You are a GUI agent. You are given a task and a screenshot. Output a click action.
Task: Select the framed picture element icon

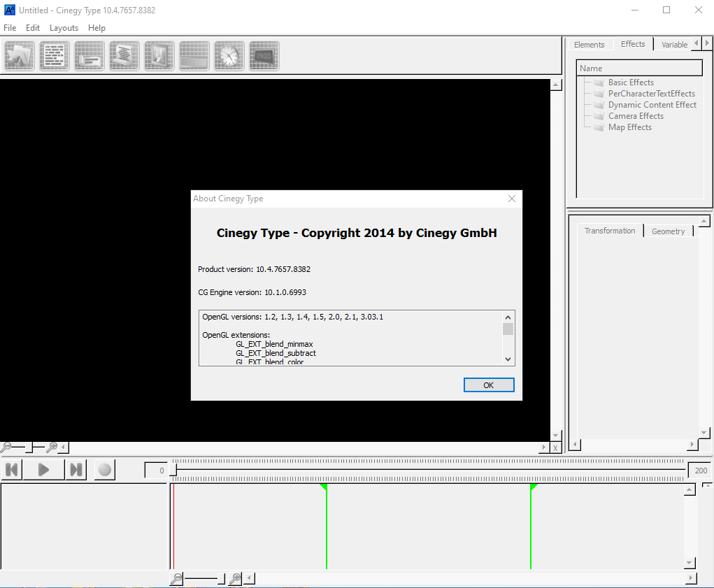pyautogui.click(x=159, y=55)
